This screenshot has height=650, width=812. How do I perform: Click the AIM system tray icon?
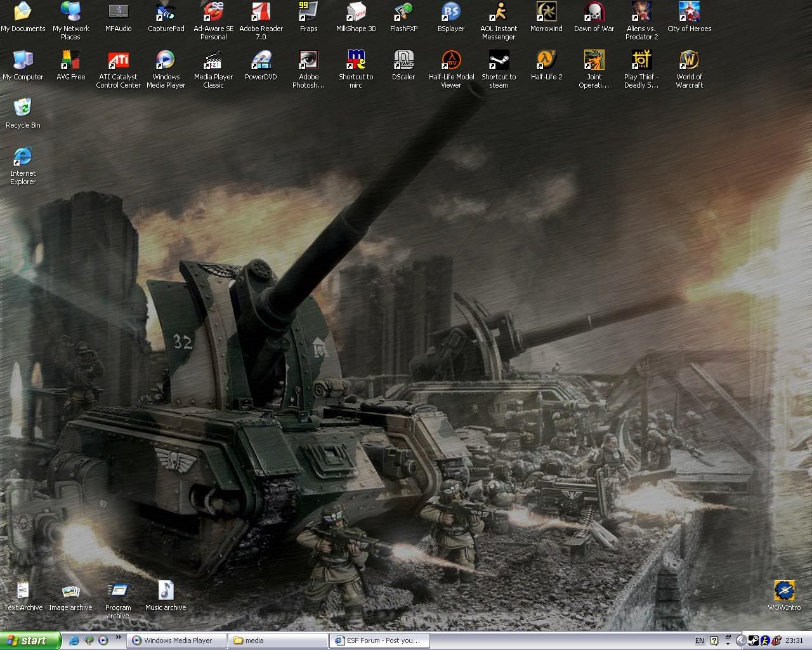coord(764,640)
